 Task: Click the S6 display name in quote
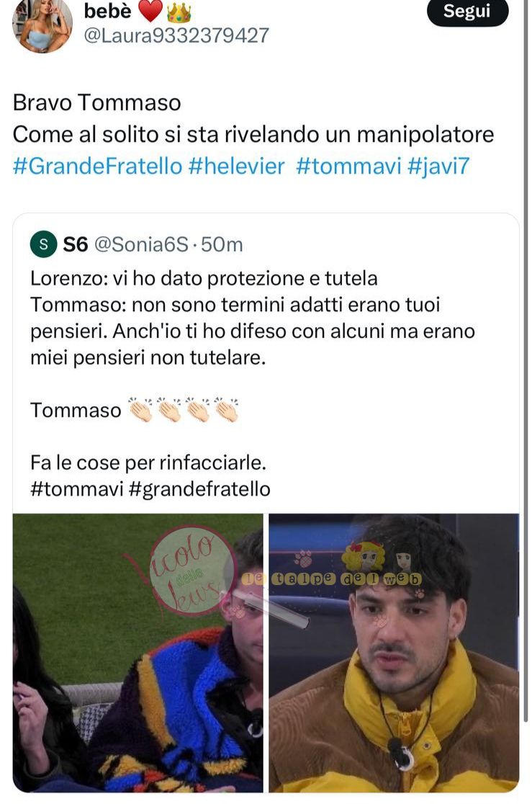pyautogui.click(x=76, y=244)
